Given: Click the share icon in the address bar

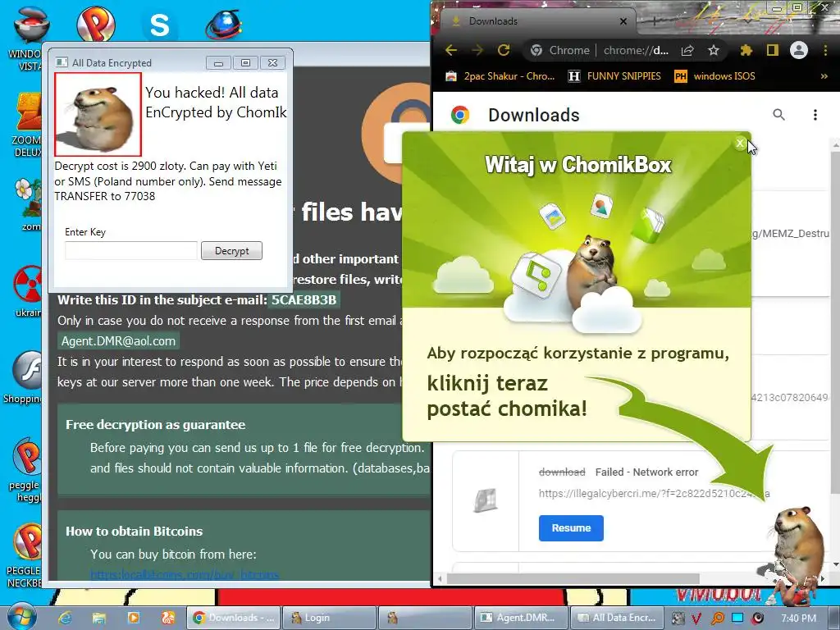Looking at the screenshot, I should [687, 50].
